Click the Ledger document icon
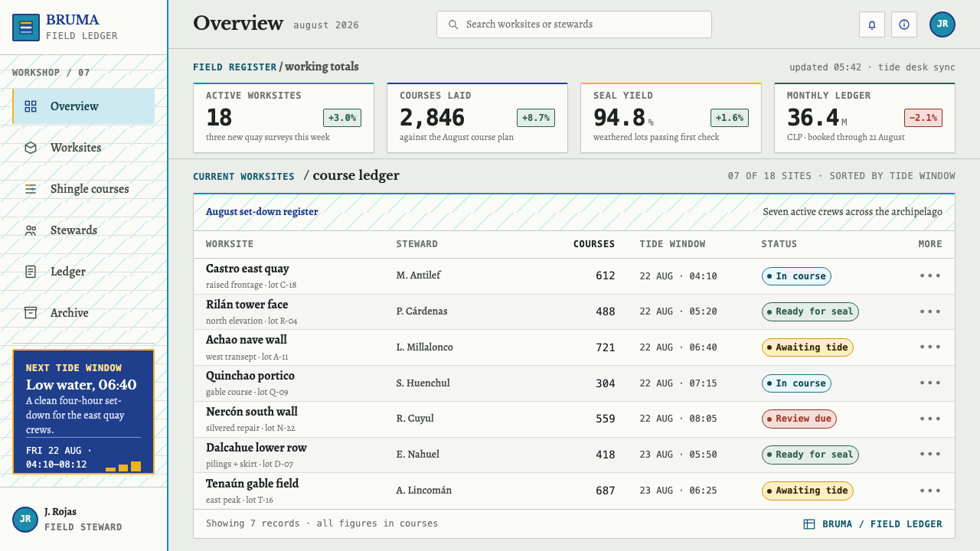This screenshot has height=551, width=980. click(x=31, y=272)
